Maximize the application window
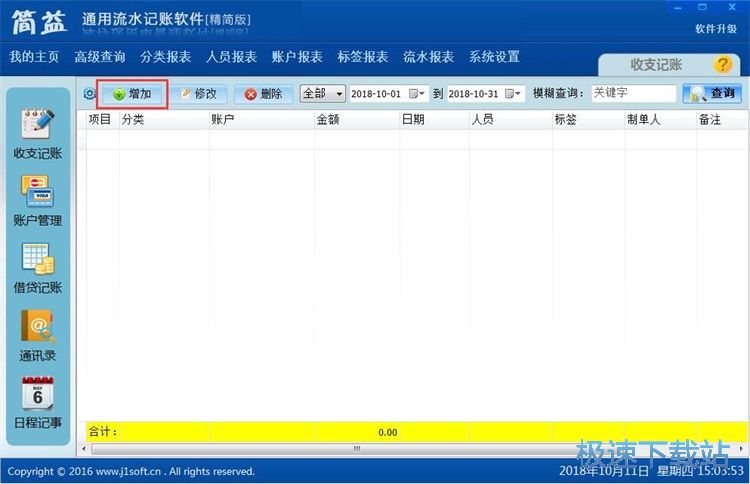The image size is (750, 484). [x=703, y=7]
